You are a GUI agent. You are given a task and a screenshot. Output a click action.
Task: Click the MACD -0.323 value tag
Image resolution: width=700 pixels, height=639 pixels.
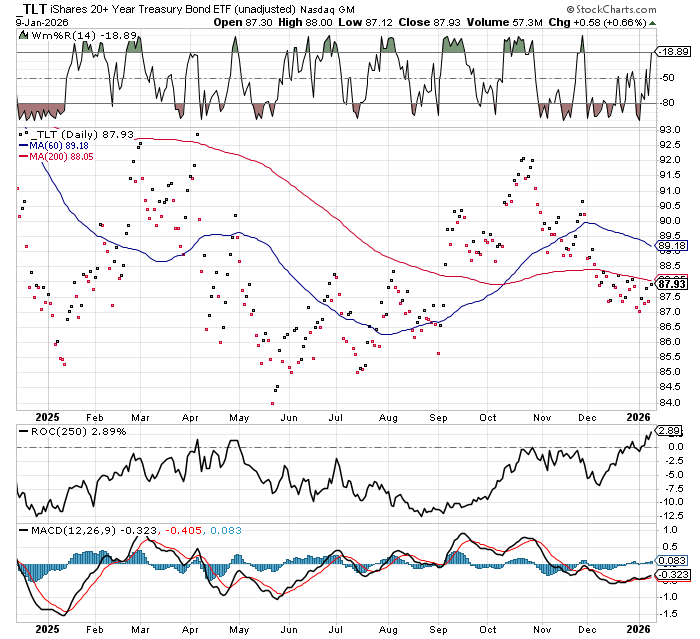(x=668, y=576)
